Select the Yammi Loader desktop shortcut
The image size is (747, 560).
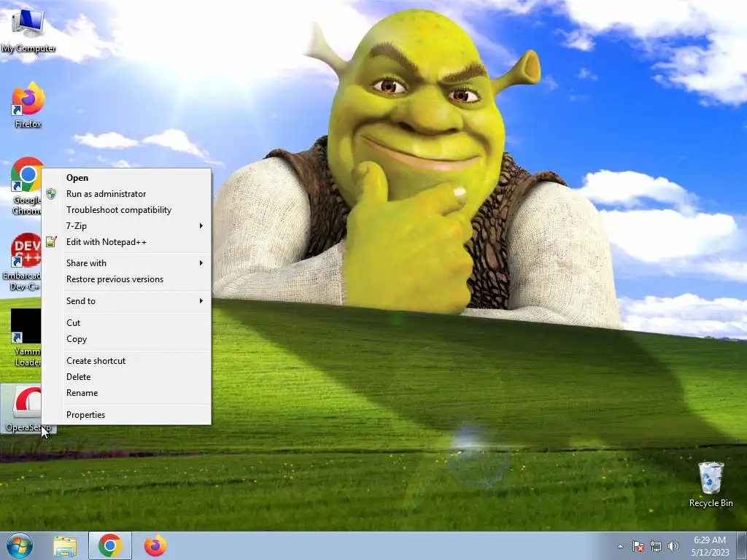click(x=26, y=337)
